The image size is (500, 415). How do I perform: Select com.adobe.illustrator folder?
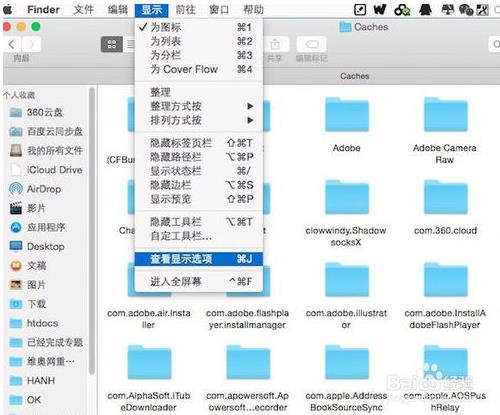(x=347, y=280)
